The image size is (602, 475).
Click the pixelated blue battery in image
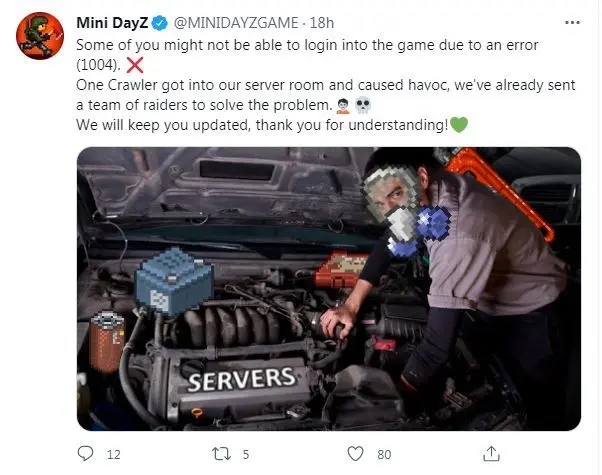coord(175,281)
